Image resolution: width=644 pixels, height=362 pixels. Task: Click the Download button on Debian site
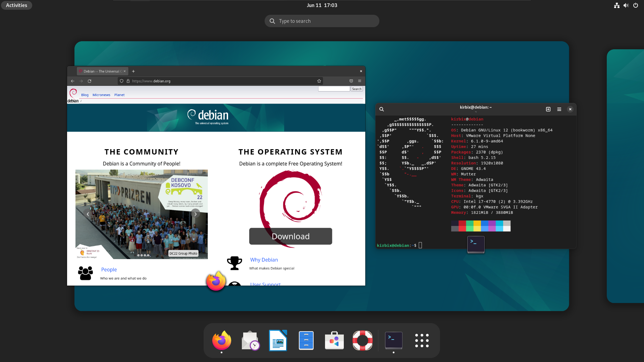290,236
